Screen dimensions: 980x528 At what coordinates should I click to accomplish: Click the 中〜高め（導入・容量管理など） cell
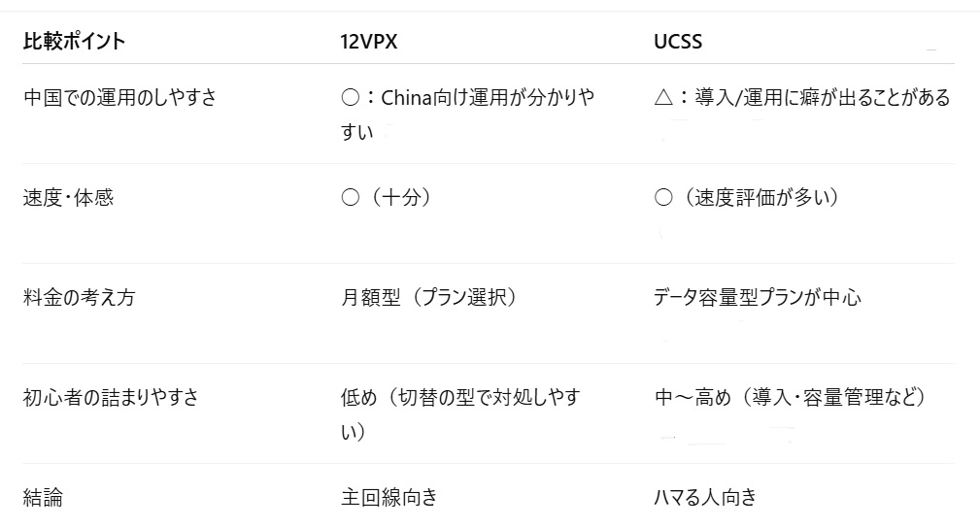[x=790, y=397]
